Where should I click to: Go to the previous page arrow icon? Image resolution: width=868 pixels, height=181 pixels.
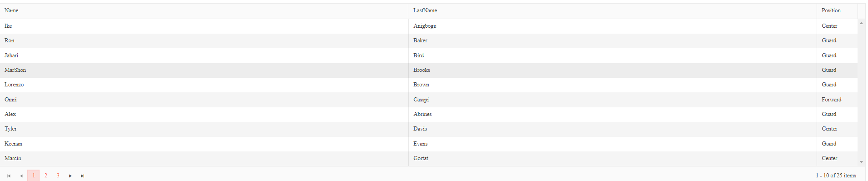(x=21, y=176)
